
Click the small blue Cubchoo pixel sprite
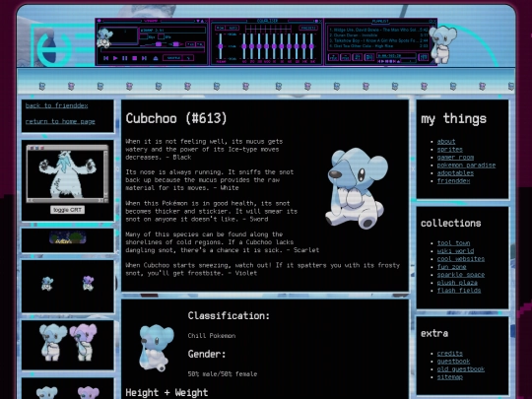coord(47,284)
